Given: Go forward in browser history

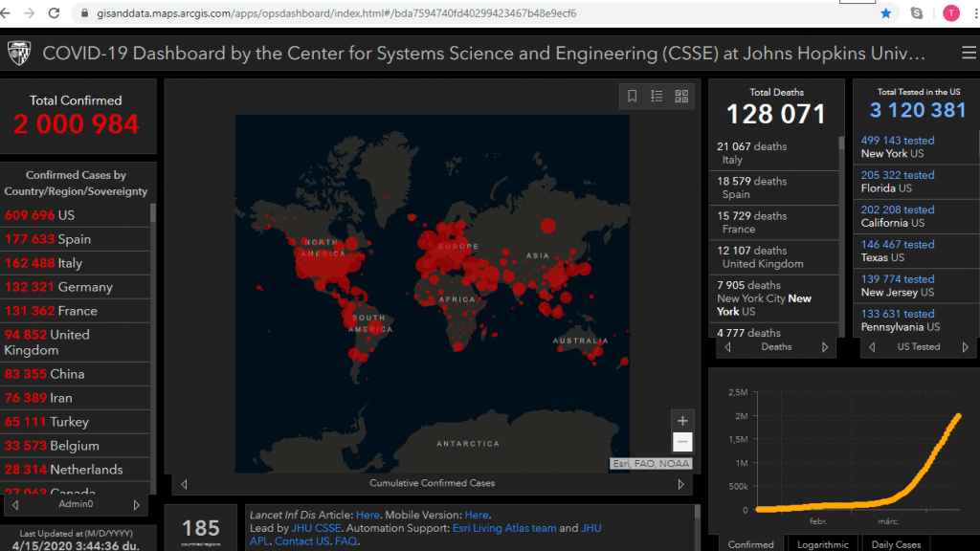Looking at the screenshot, I should (30, 13).
